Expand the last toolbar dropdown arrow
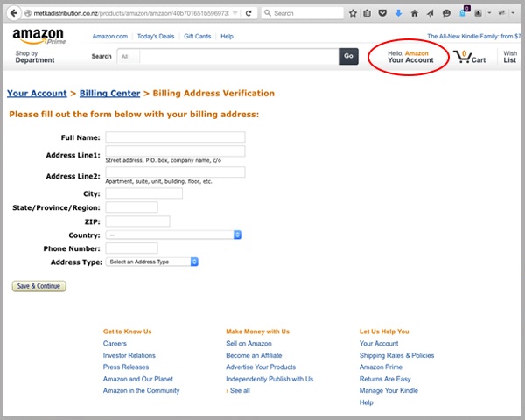The width and height of the screenshot is (525, 420). (513, 13)
